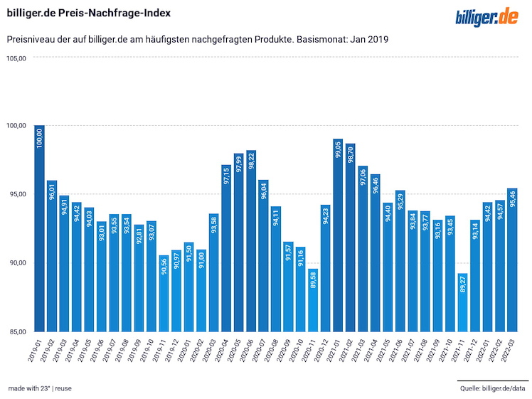
Task: Select the 2021-06 bar labeled 95,29
Action: click(400, 261)
